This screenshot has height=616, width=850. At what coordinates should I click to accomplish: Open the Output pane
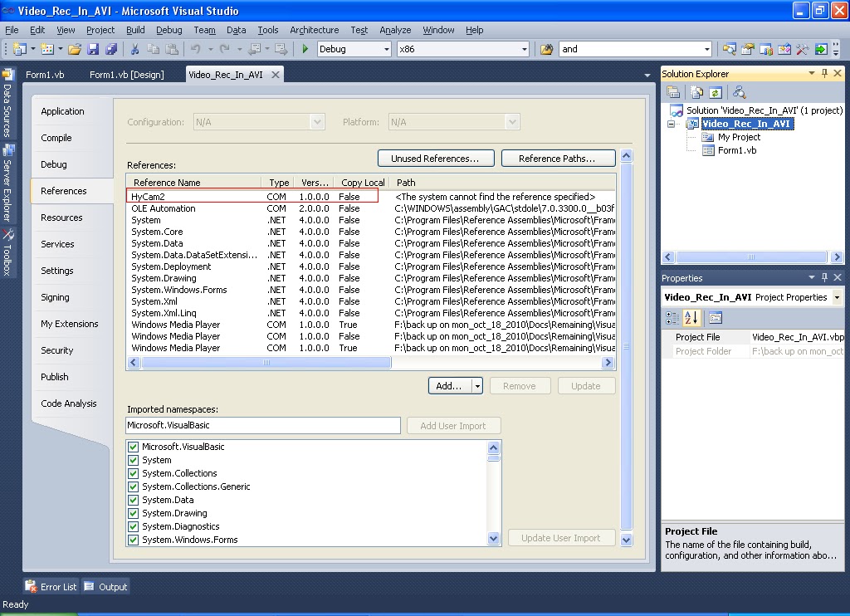click(x=106, y=587)
